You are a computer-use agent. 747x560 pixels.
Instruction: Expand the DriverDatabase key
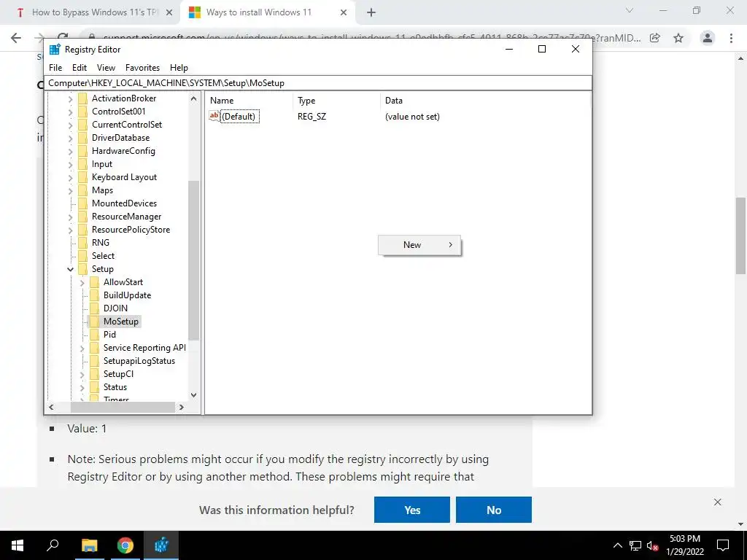pyautogui.click(x=71, y=138)
